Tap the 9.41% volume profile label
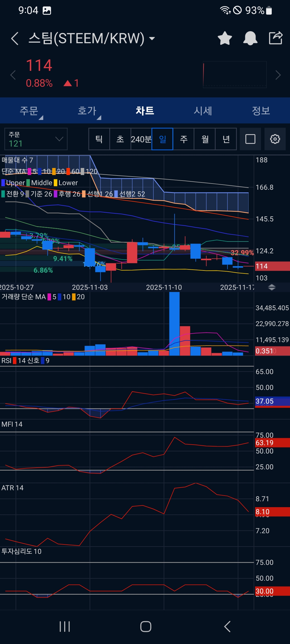Image resolution: width=290 pixels, height=644 pixels. [x=63, y=259]
